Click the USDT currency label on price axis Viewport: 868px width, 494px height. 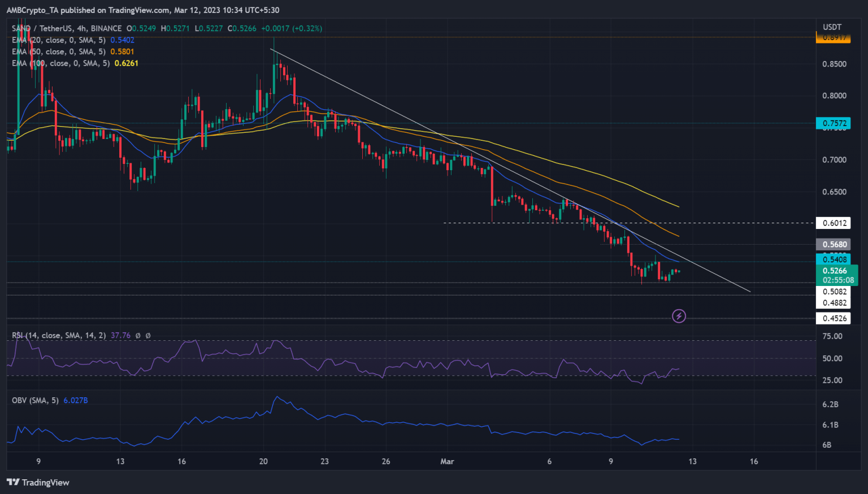point(832,27)
